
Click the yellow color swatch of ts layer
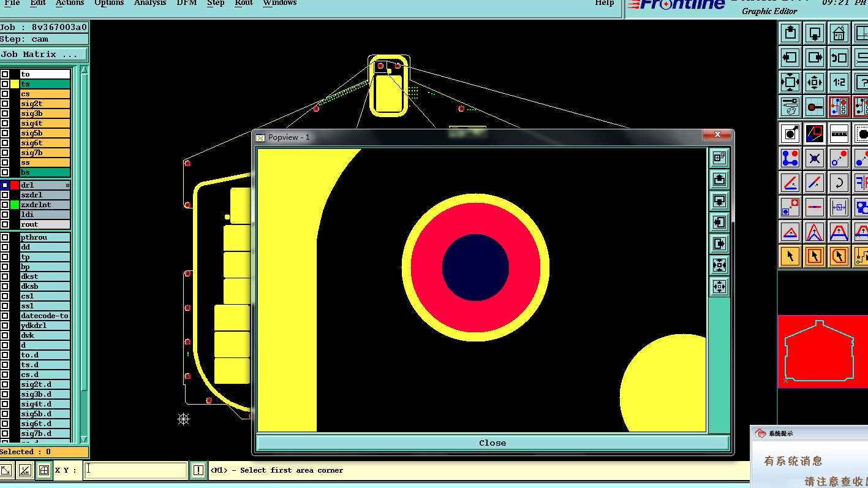(x=15, y=84)
